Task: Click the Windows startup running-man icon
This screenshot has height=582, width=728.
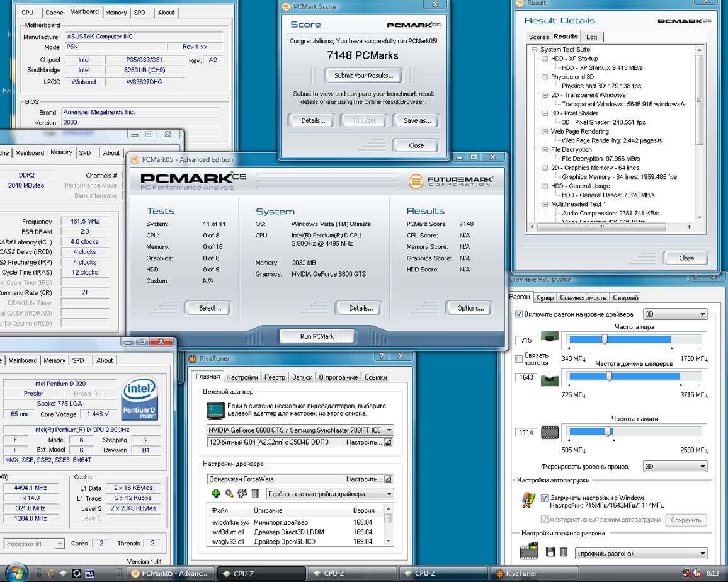Action: point(528,499)
